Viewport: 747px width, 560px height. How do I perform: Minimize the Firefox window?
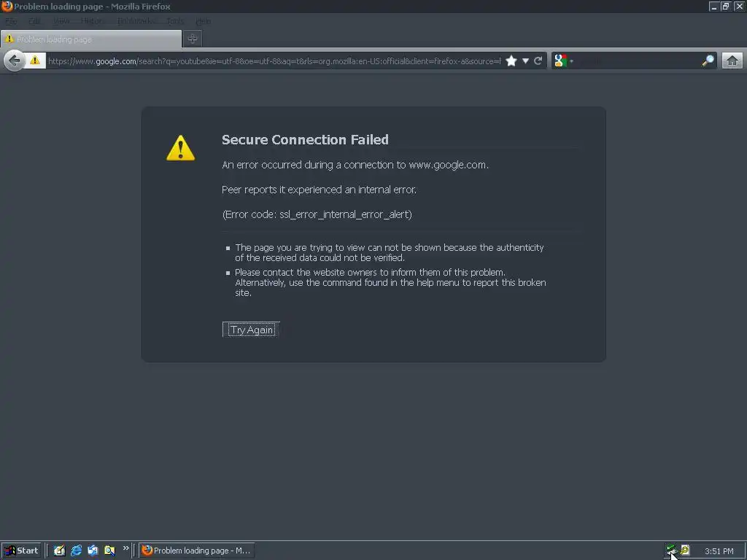coord(713,6)
